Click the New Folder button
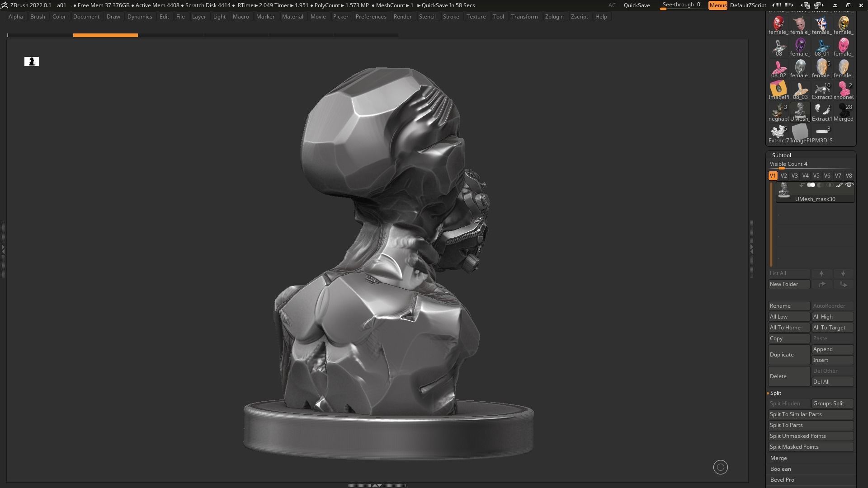 (x=789, y=284)
